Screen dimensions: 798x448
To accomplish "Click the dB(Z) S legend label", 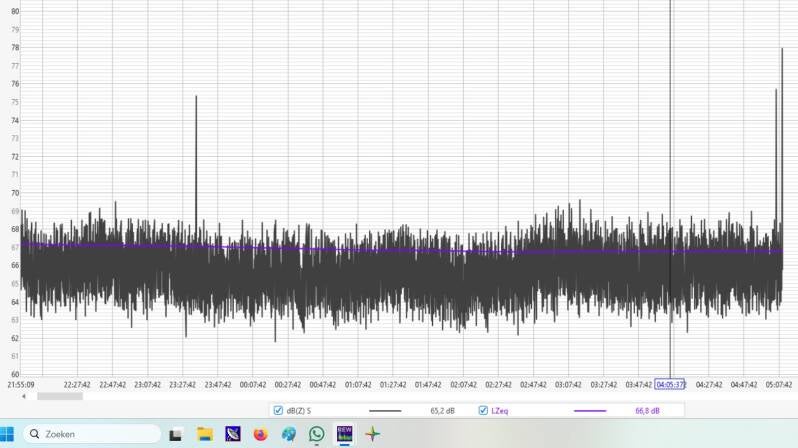I will coord(300,410).
